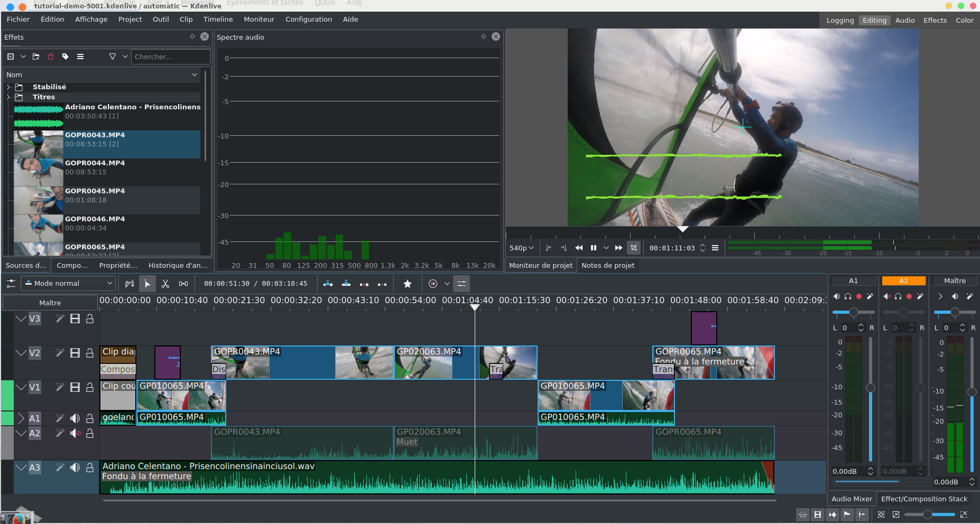The width and height of the screenshot is (980, 524).
Task: Toggle A1 headphone solo in mixer
Action: pyautogui.click(x=848, y=296)
